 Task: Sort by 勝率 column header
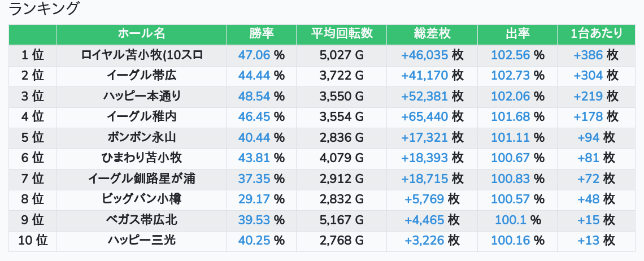click(x=261, y=34)
